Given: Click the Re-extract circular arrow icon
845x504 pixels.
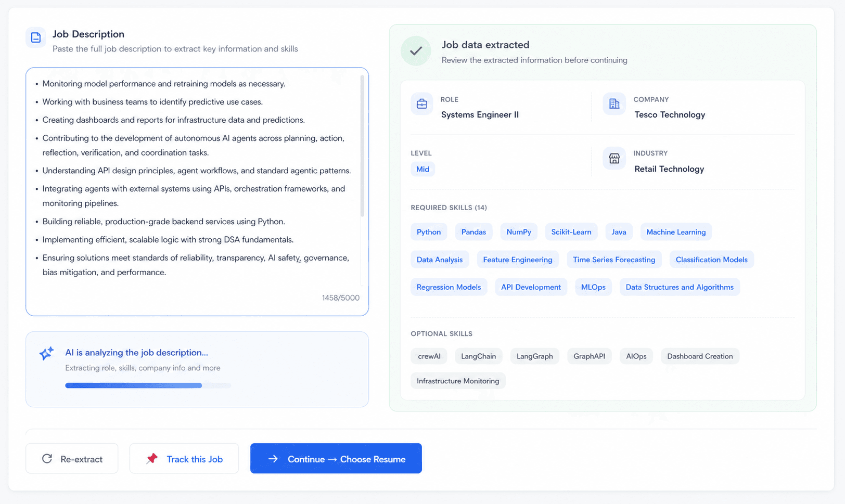Looking at the screenshot, I should (x=47, y=459).
